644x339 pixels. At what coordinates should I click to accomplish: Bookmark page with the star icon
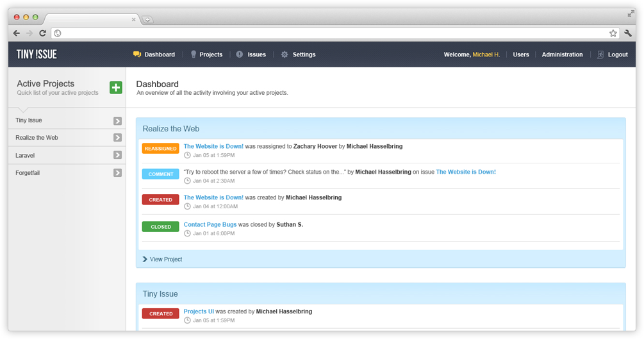point(613,33)
